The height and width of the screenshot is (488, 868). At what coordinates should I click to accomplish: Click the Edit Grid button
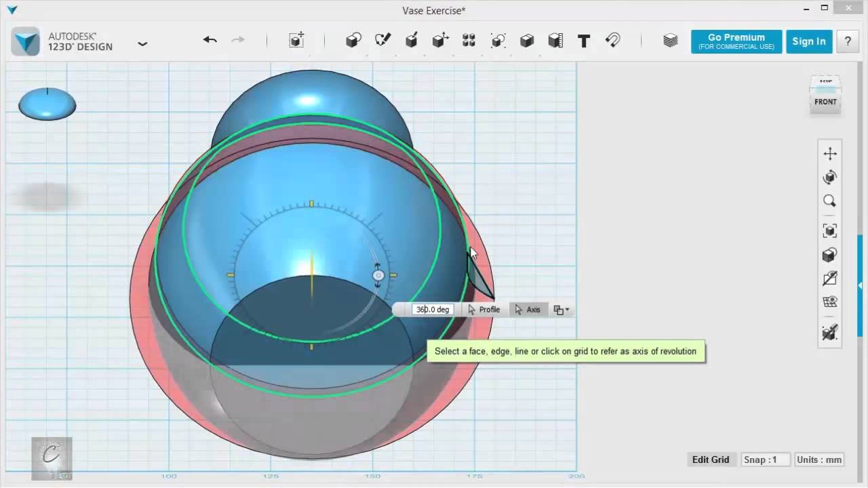pyautogui.click(x=711, y=460)
